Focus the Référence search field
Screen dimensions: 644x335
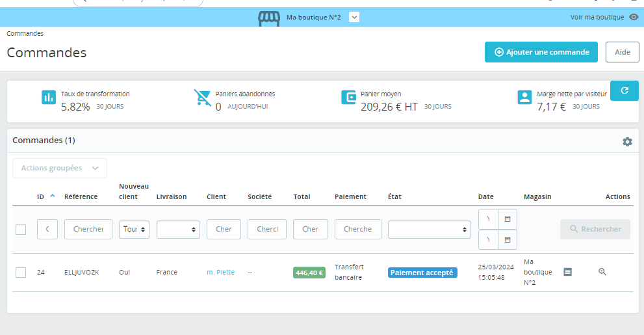click(x=88, y=230)
